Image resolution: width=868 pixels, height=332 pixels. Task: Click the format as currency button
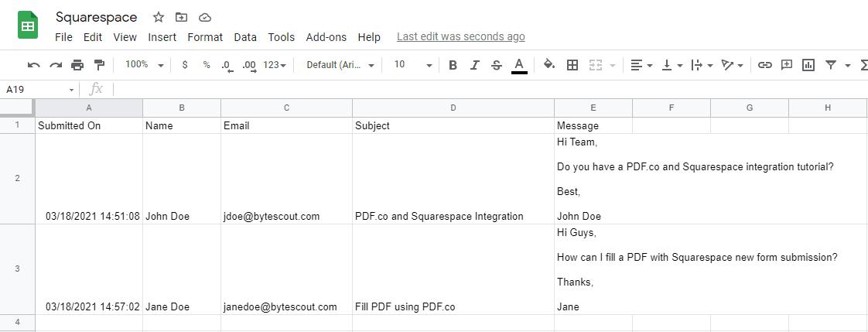[x=185, y=65]
